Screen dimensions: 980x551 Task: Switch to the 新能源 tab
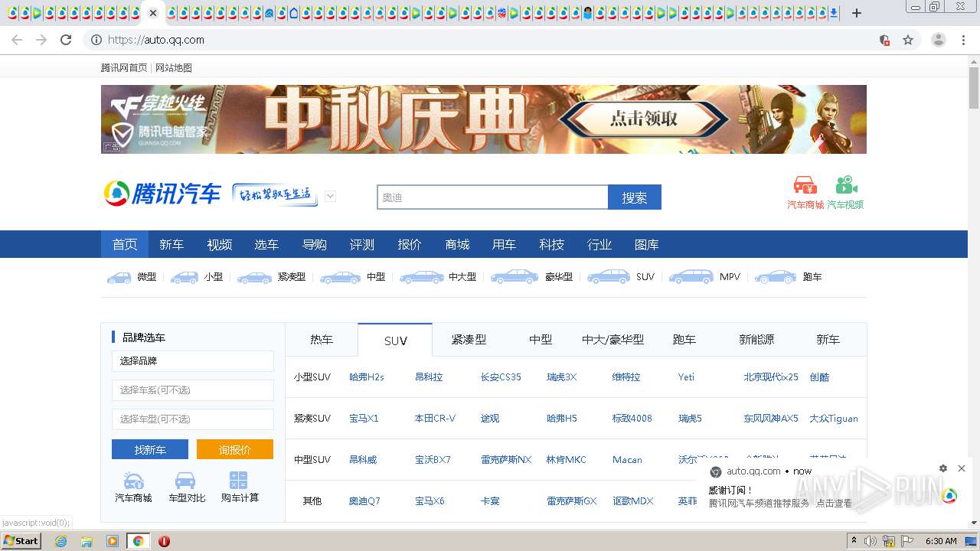tap(756, 340)
